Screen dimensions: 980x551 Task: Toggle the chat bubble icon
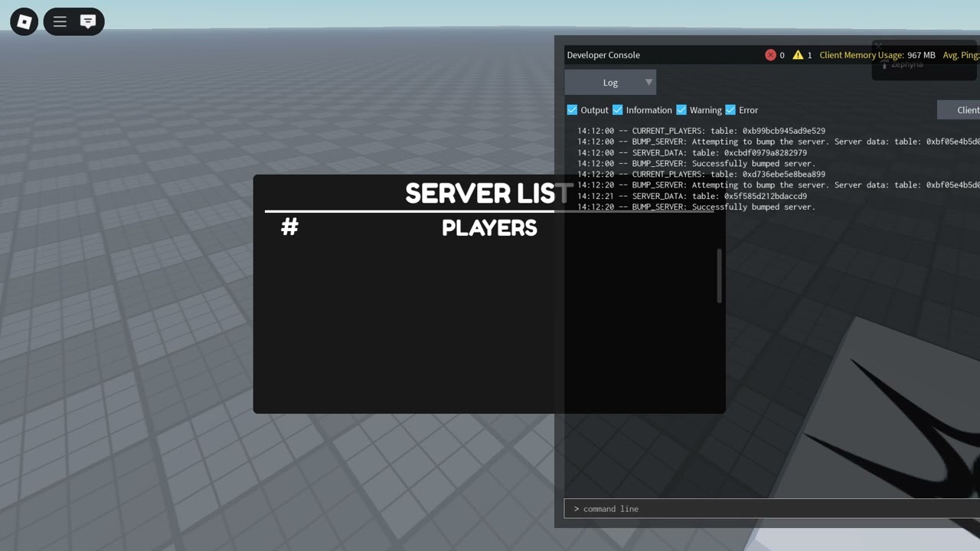[88, 21]
